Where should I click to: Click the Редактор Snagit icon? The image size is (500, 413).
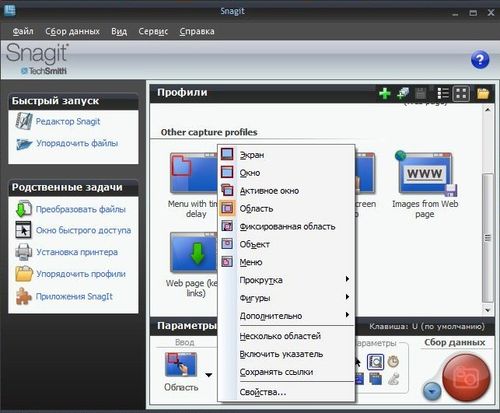tap(24, 121)
